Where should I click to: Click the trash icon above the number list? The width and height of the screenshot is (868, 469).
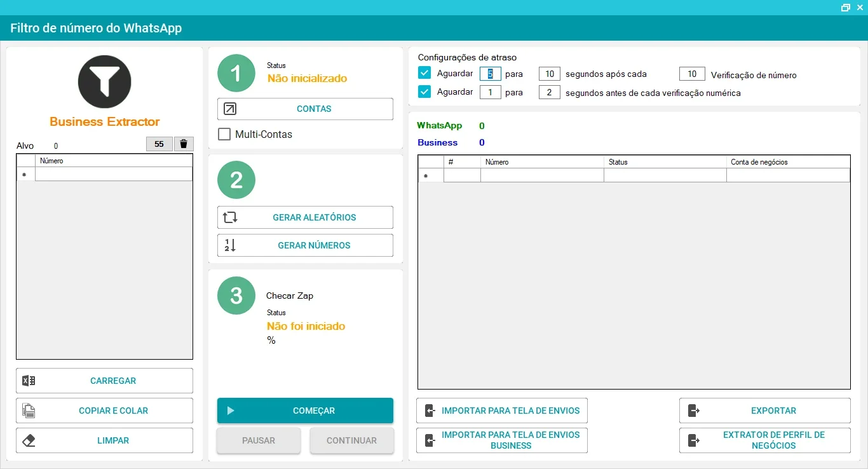pyautogui.click(x=184, y=144)
